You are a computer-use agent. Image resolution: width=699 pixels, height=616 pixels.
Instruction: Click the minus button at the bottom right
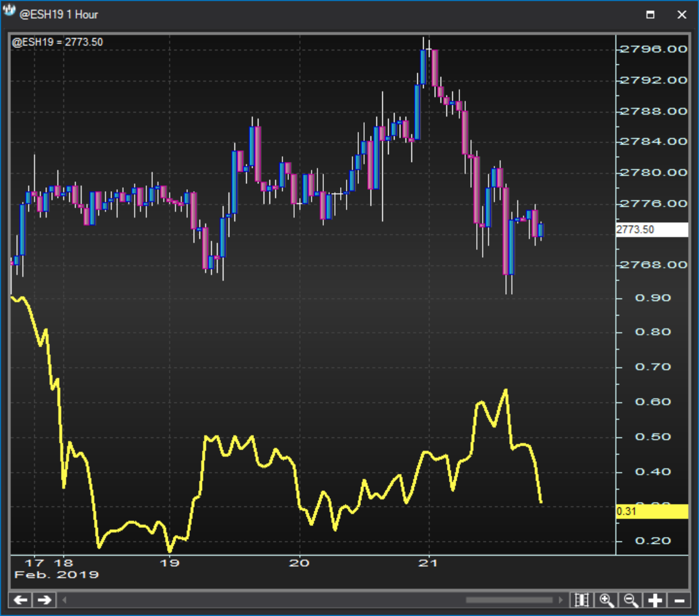[679, 600]
